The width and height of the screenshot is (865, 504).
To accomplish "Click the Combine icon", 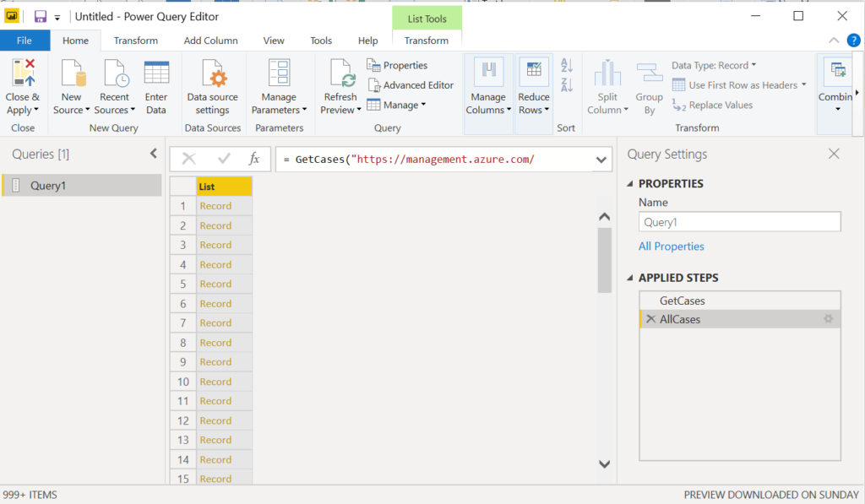I will (837, 71).
